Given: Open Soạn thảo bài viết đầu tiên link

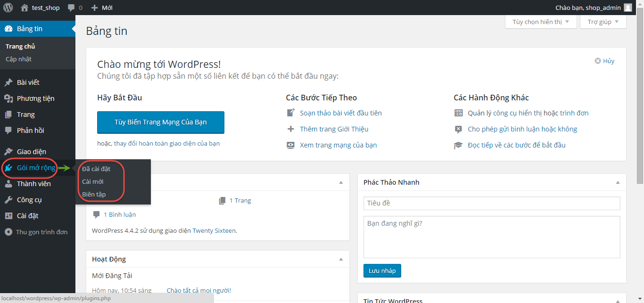Looking at the screenshot, I should click(341, 113).
